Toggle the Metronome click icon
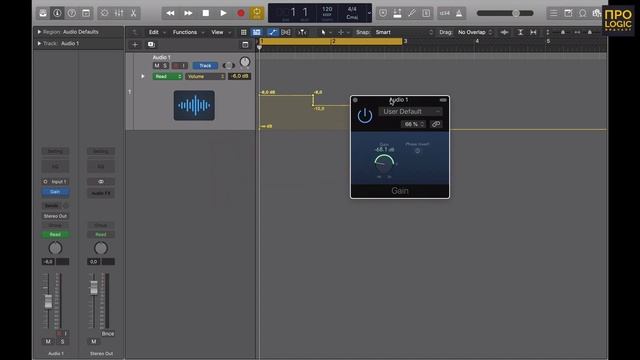 (459, 13)
